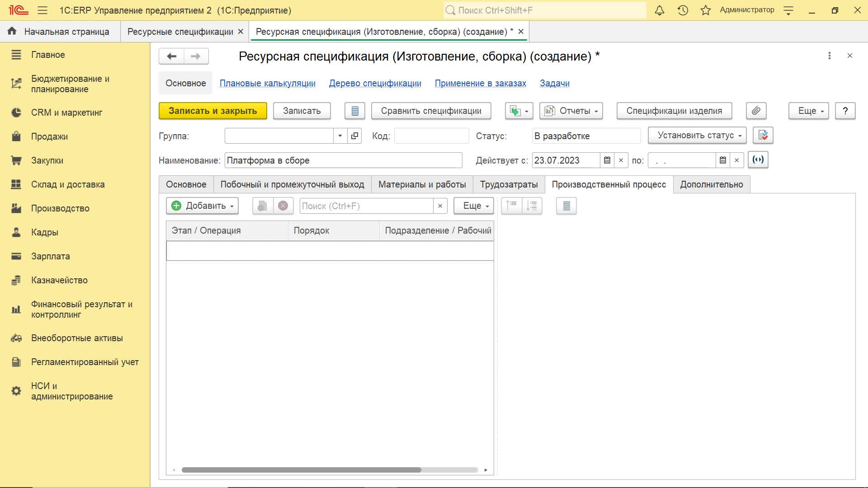Open history clock icon
868x488 pixels.
(x=683, y=10)
